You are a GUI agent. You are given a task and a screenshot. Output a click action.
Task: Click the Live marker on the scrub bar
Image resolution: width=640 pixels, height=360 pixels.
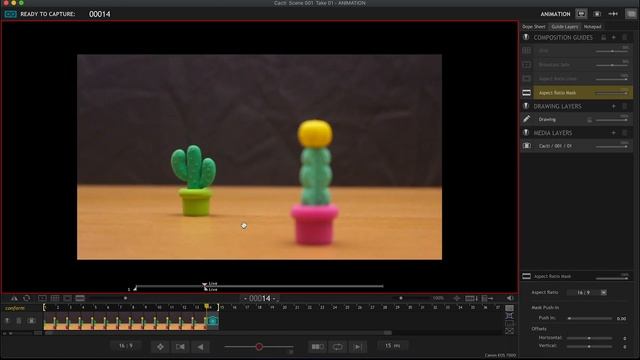205,286
